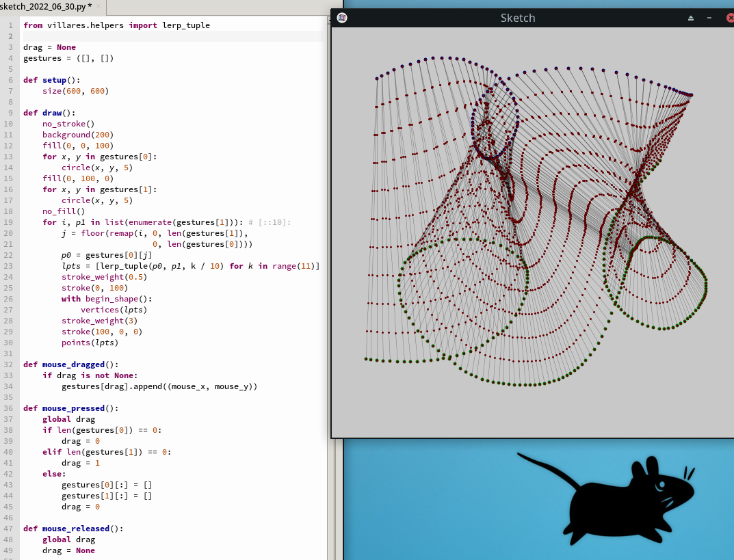The height and width of the screenshot is (560, 734).
Task: Click the 'def setup():' line
Action: pos(51,80)
